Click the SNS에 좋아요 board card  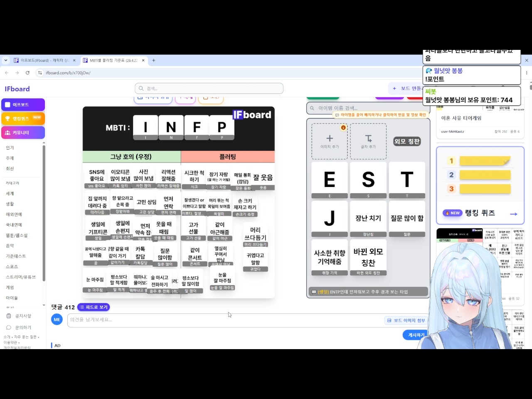(97, 178)
